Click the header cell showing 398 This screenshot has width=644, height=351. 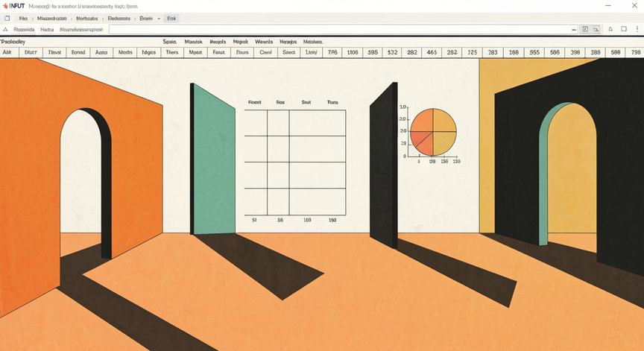point(575,52)
